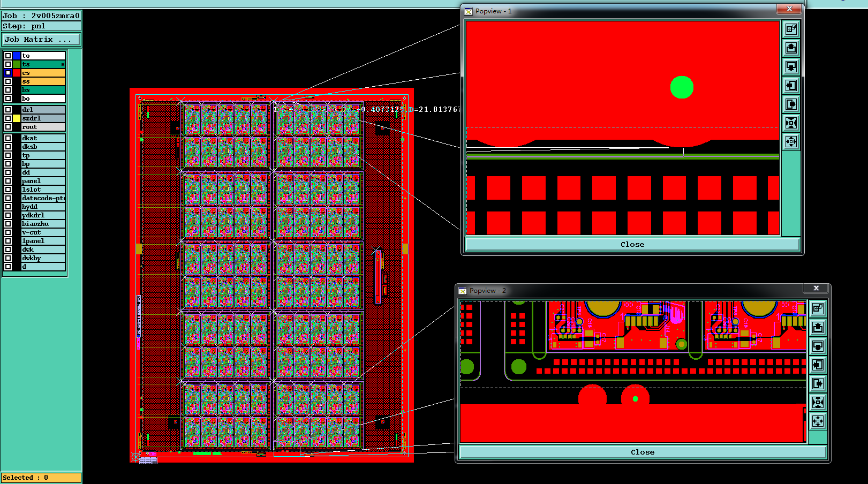
Task: Pan up in Popview 2
Action: click(x=818, y=327)
